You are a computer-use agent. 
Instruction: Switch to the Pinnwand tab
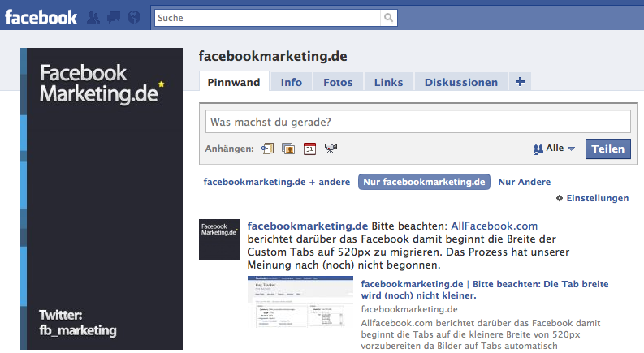click(234, 82)
